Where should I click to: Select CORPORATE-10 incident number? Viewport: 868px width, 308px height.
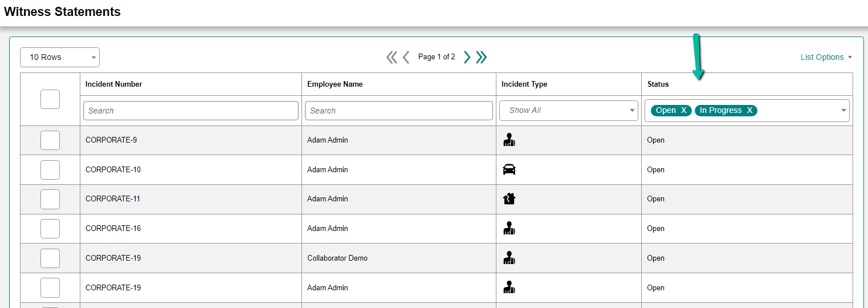coord(113,169)
